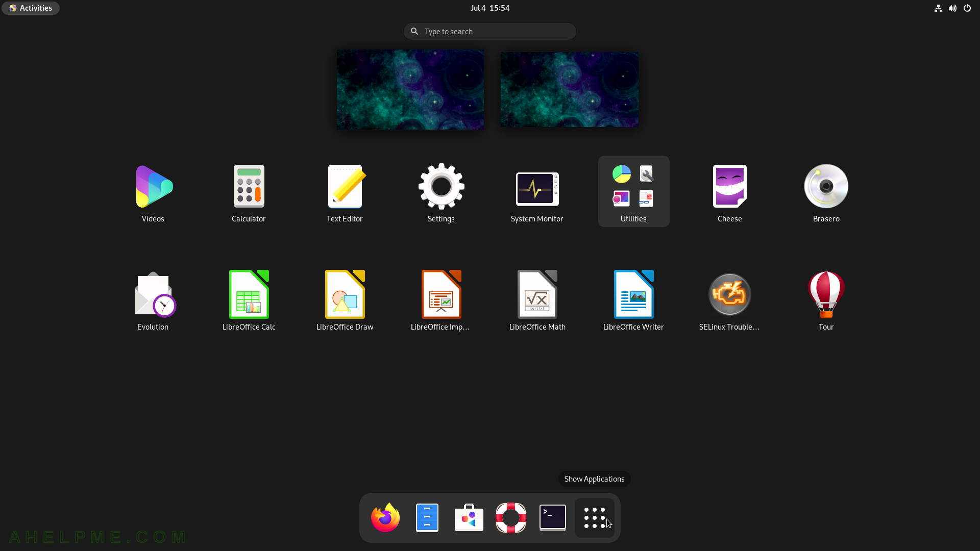Open the Cheese webcam app

pyautogui.click(x=729, y=186)
